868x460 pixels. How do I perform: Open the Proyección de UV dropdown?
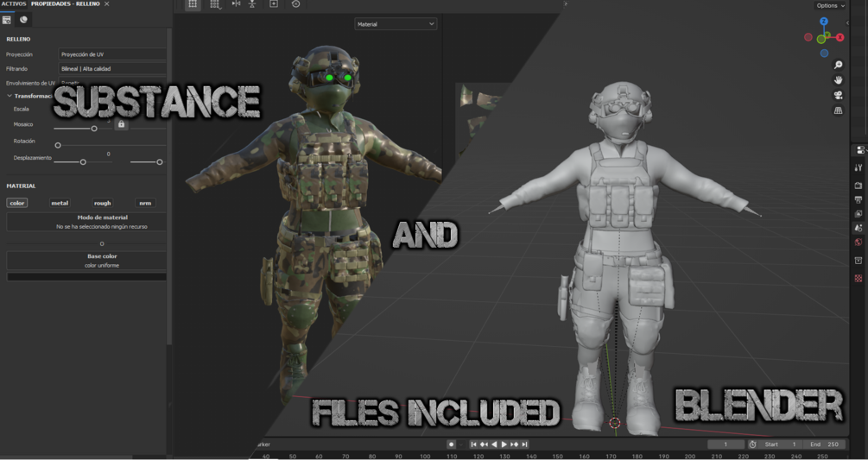(x=112, y=54)
